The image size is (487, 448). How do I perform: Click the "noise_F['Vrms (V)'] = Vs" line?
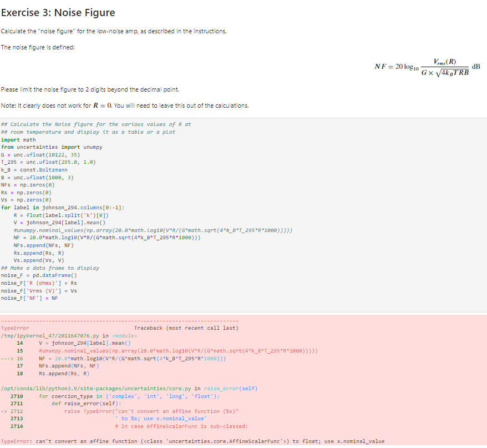39,291
